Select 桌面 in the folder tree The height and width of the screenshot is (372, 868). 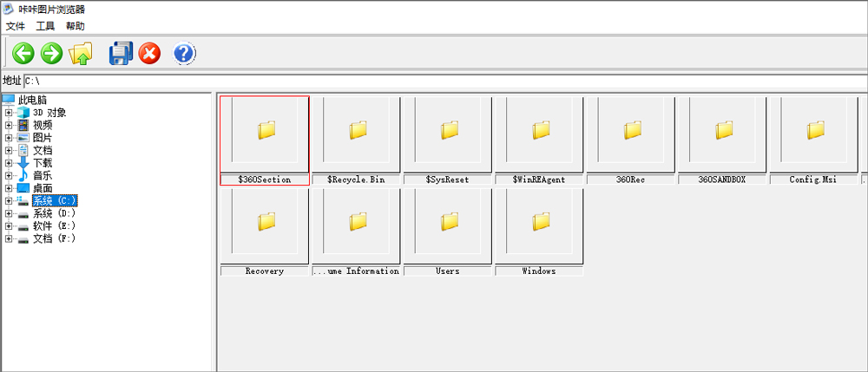tap(43, 188)
